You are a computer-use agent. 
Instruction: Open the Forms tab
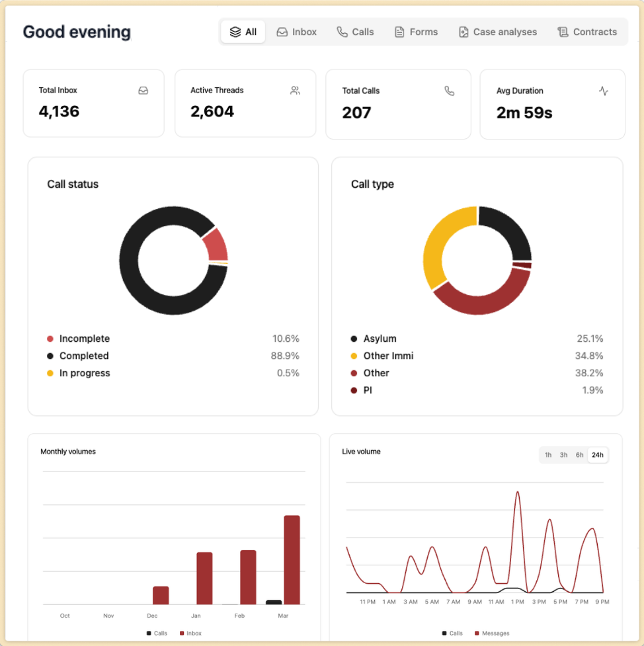click(x=416, y=32)
